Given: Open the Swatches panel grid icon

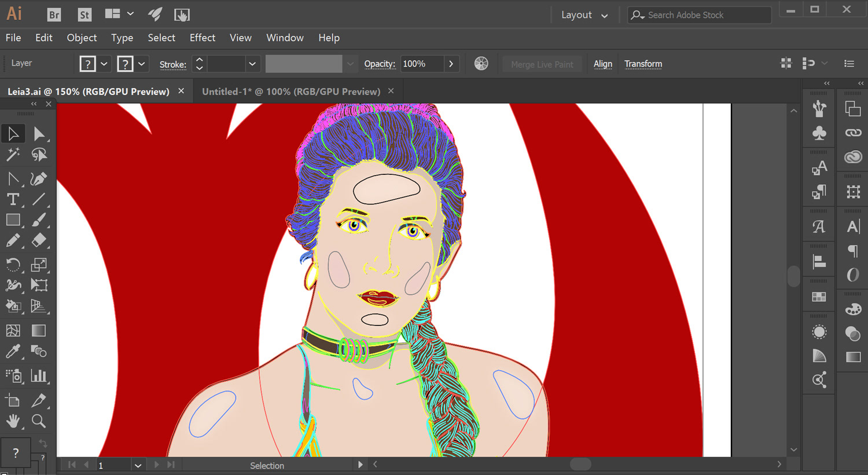Looking at the screenshot, I should tap(819, 297).
